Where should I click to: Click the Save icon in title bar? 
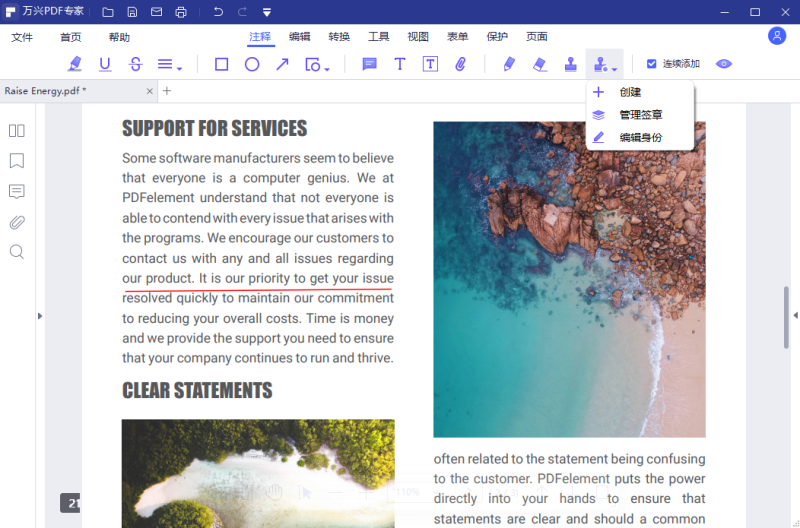point(132,12)
